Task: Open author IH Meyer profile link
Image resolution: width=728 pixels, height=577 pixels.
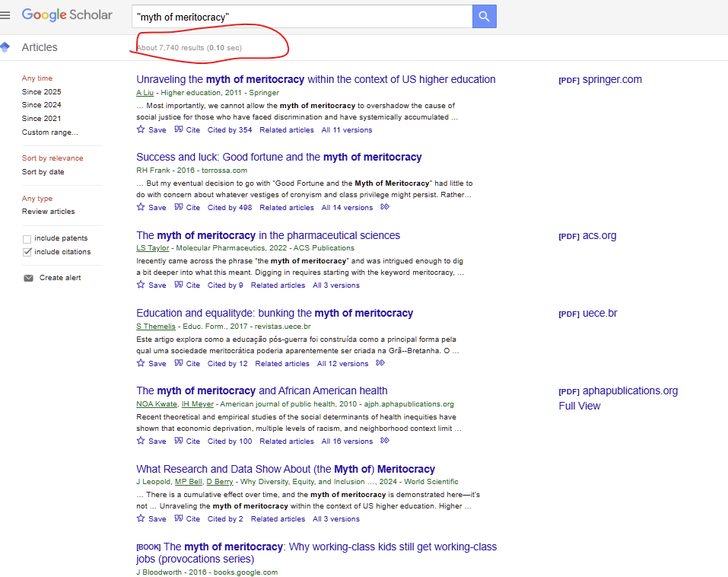Action: pyautogui.click(x=197, y=404)
